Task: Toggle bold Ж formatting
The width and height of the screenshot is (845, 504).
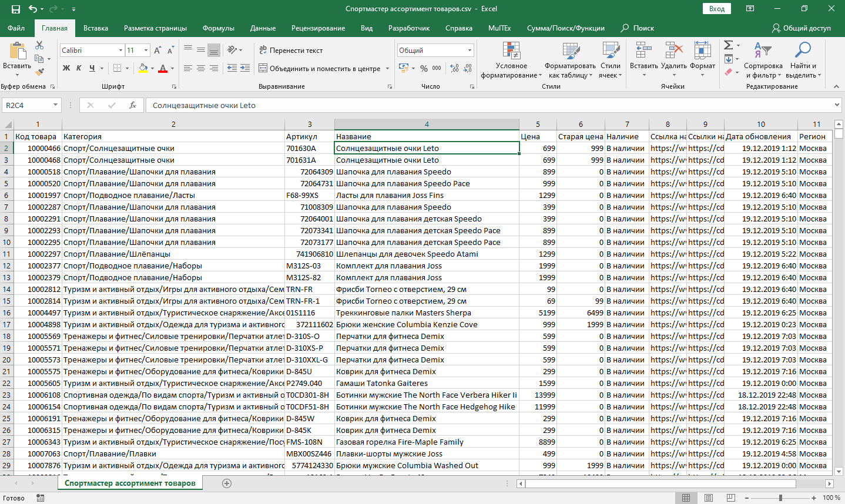Action: coord(66,69)
